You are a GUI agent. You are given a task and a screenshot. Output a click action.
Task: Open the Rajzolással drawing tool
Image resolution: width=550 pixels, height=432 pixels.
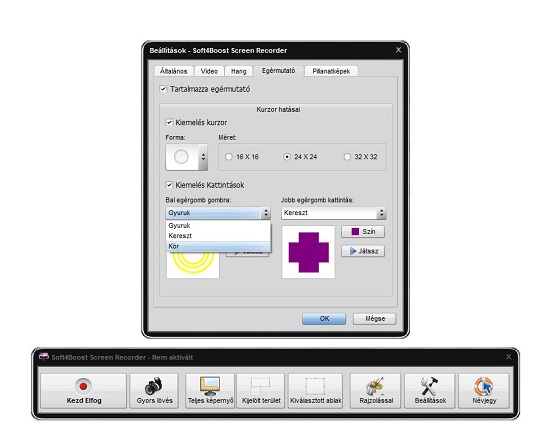click(376, 391)
